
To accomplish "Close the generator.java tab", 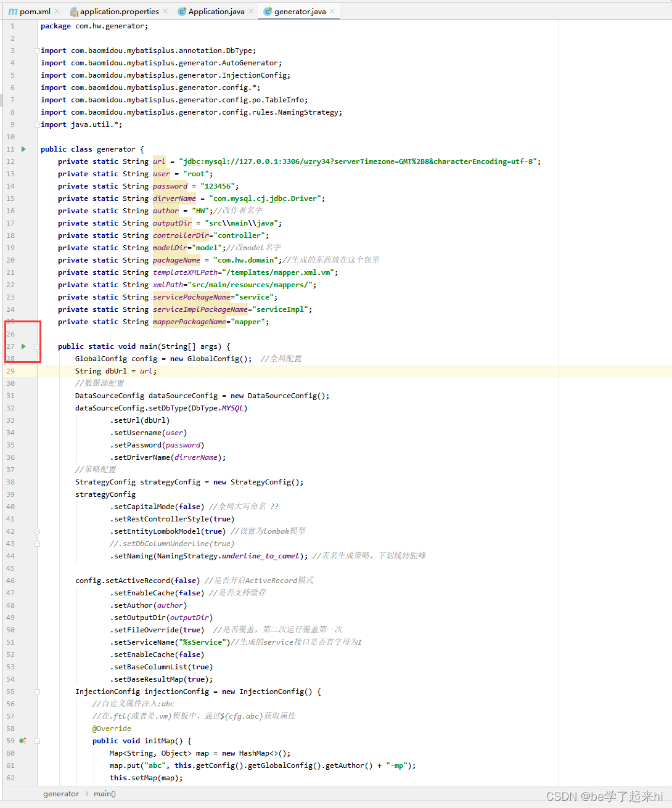I will coord(332,11).
